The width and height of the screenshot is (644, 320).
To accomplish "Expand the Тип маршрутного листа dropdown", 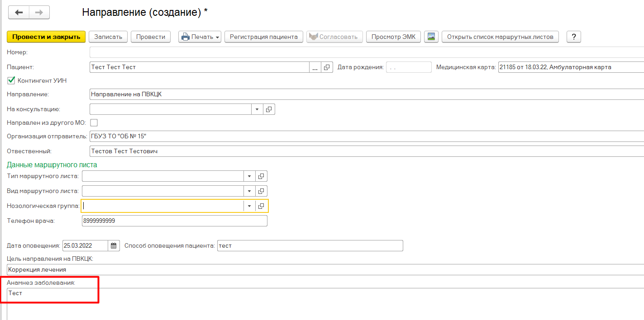I will click(x=249, y=176).
